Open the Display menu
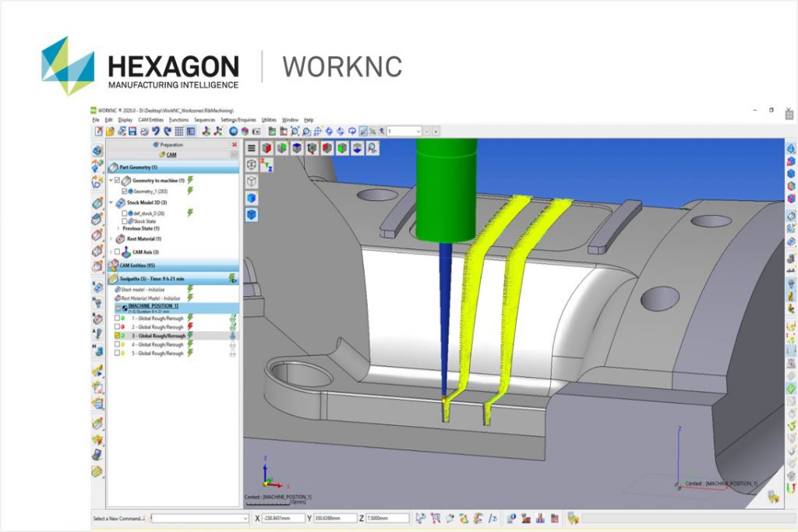Screen dimensions: 798x532 point(125,120)
